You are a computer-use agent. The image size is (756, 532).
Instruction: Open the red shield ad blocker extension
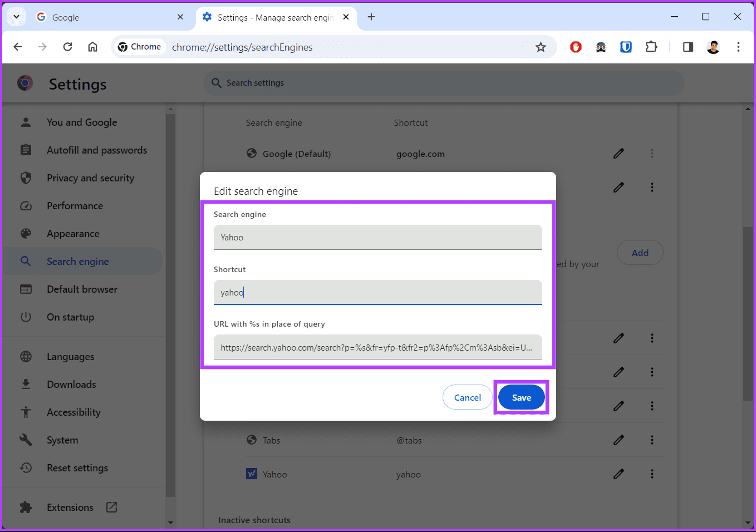pos(576,47)
